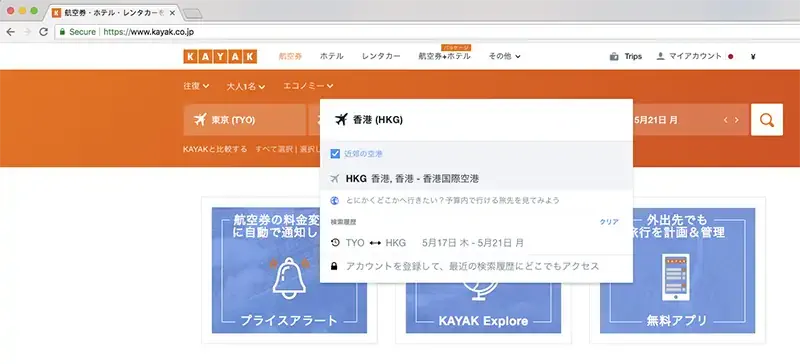Close the KAYAK browser tab
Viewport: 800px width, 364px height.
pos(172,12)
